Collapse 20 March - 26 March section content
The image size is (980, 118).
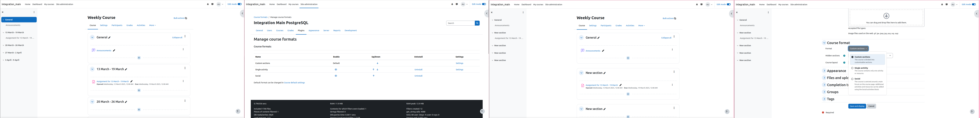pyautogui.click(x=92, y=102)
